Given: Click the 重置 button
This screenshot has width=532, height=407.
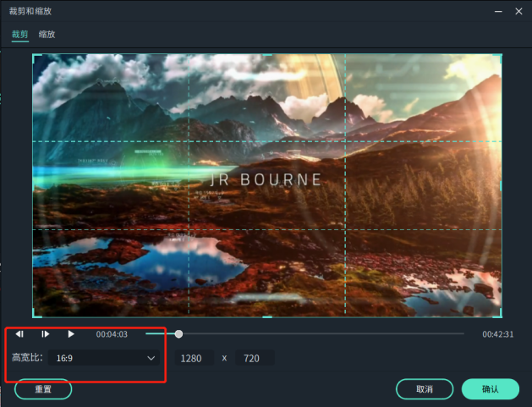Looking at the screenshot, I should point(43,389).
